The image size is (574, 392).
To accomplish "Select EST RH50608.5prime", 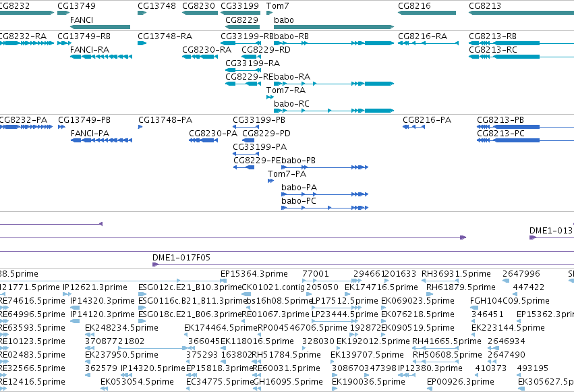I will (447, 355).
